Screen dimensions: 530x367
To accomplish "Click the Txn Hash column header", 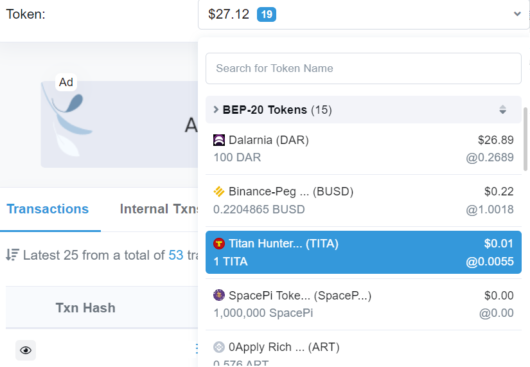I will (86, 308).
